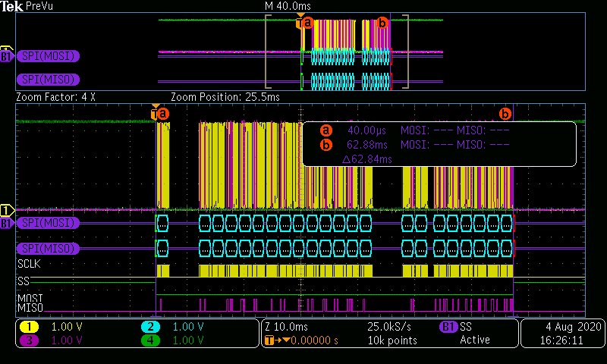Click the channel 4 green badge
607x364 pixels.
pos(150,340)
